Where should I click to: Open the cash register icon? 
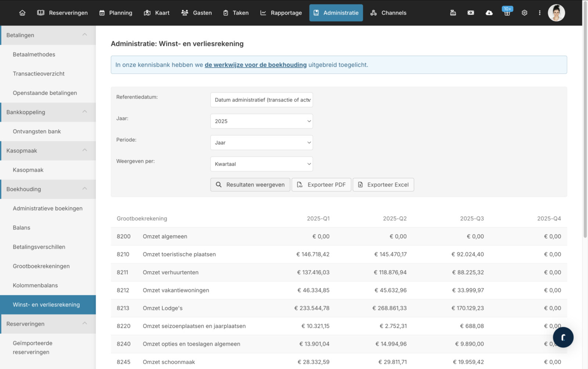tap(453, 13)
